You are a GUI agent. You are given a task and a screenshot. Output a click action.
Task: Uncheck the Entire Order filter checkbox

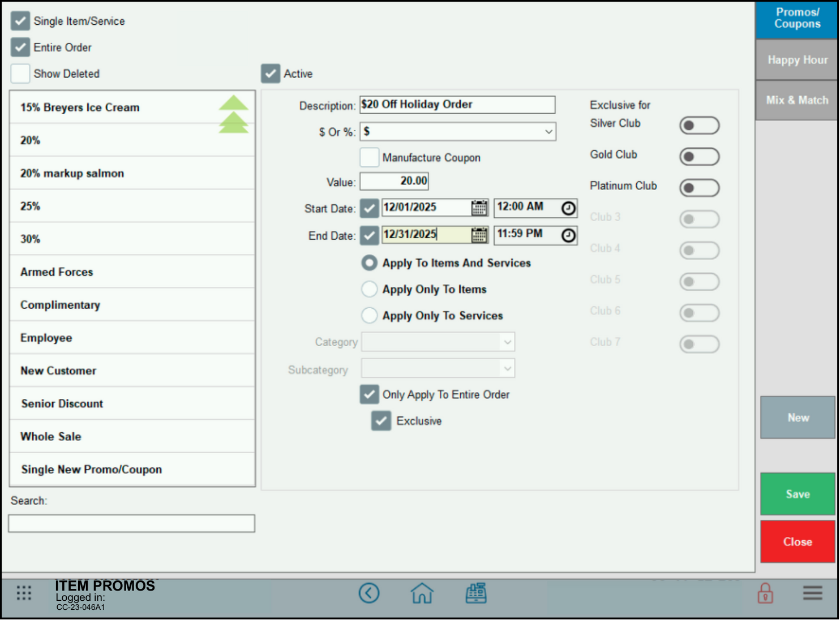[20, 48]
